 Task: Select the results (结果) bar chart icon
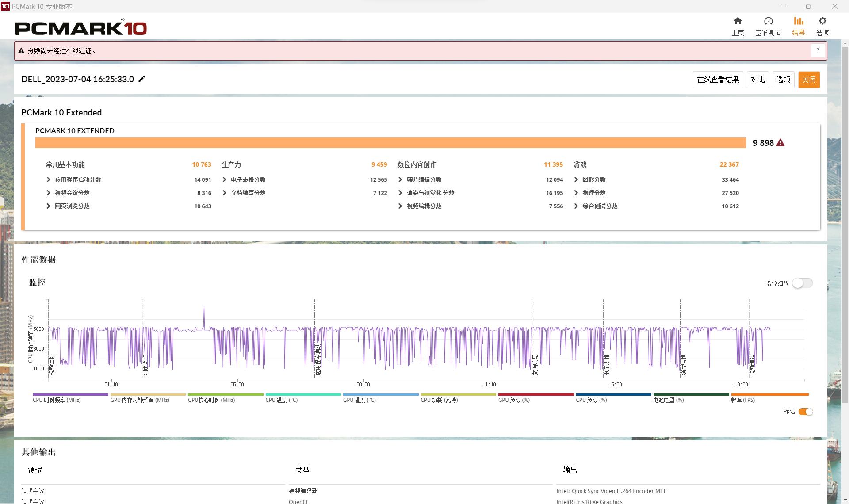click(798, 21)
